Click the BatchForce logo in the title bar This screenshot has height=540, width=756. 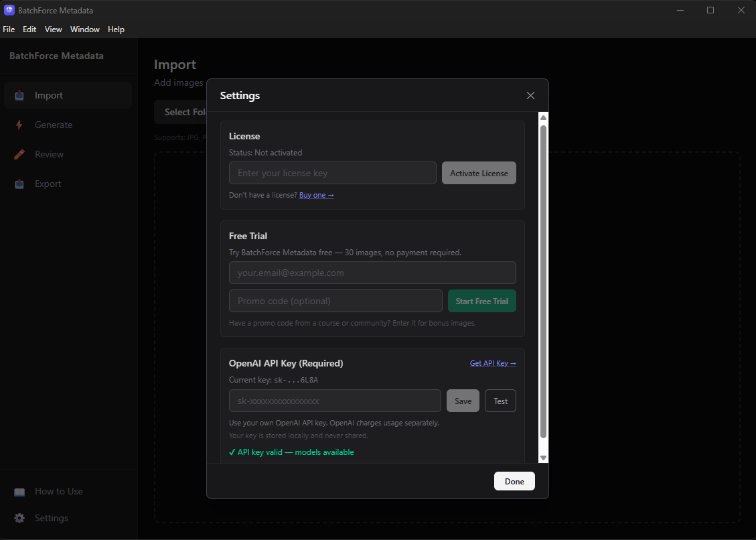pos(9,10)
